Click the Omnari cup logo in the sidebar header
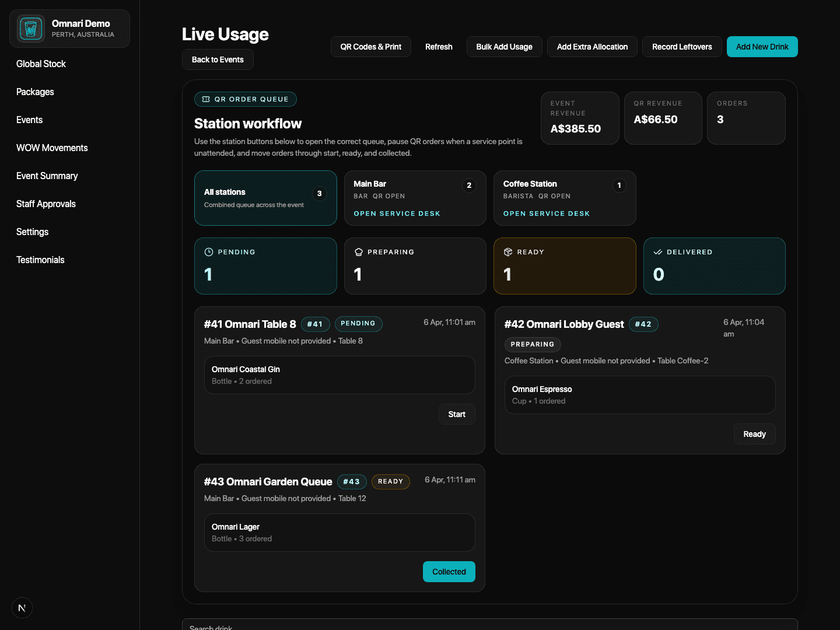Viewport: 840px width, 630px height. click(30, 28)
